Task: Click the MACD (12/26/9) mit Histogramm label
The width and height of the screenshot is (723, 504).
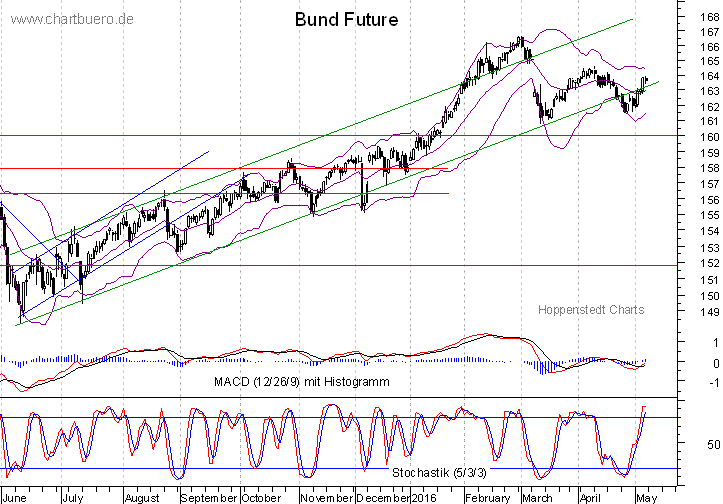Action: (302, 382)
